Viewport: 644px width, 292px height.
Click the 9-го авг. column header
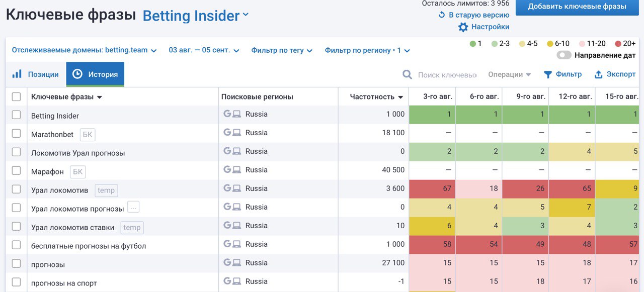click(525, 96)
